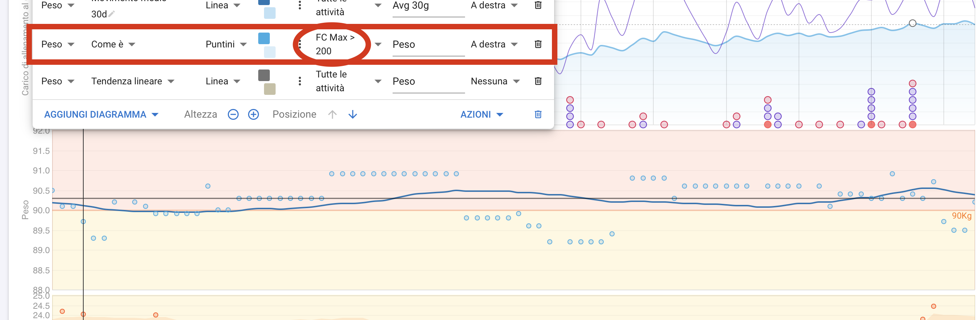Screen dimensions: 980x320
Task: Delete the whole diagram with blue trash icon
Action: point(538,114)
